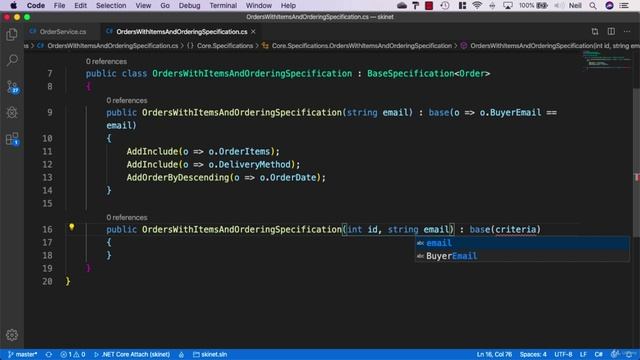
Task: Open the Manage gear at sidebar bottom
Action: coord(12,335)
